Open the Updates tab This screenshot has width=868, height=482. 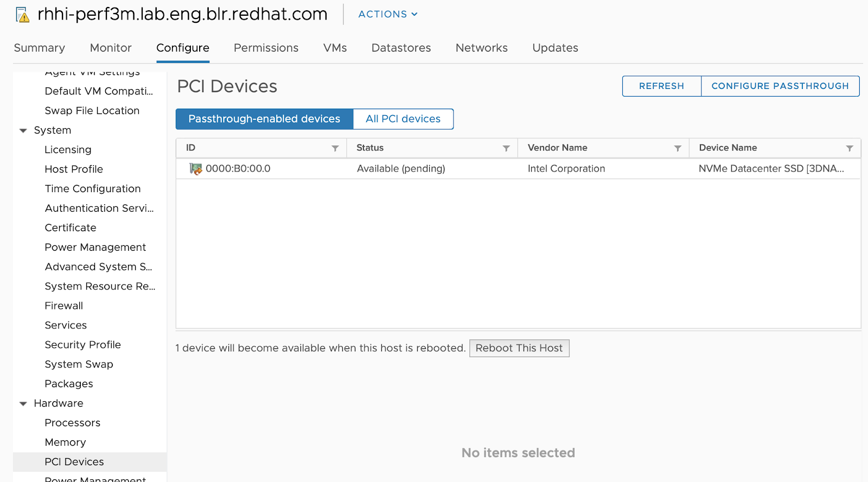556,48
